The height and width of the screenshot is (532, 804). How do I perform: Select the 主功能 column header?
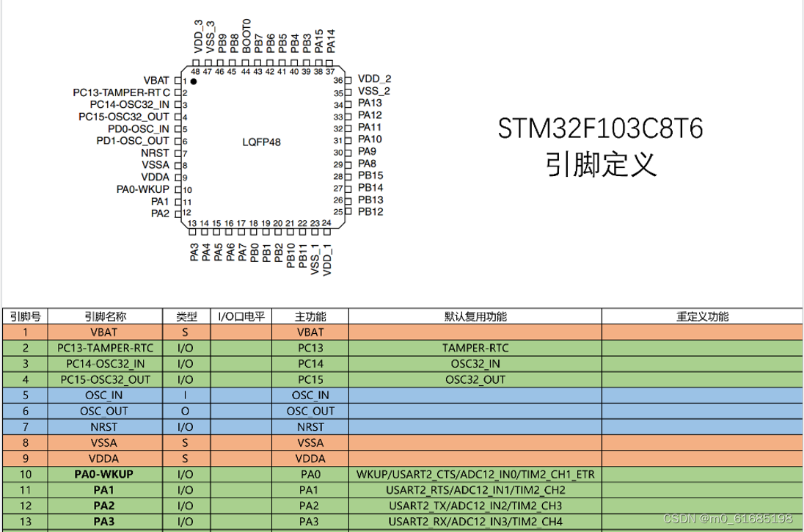(x=310, y=316)
